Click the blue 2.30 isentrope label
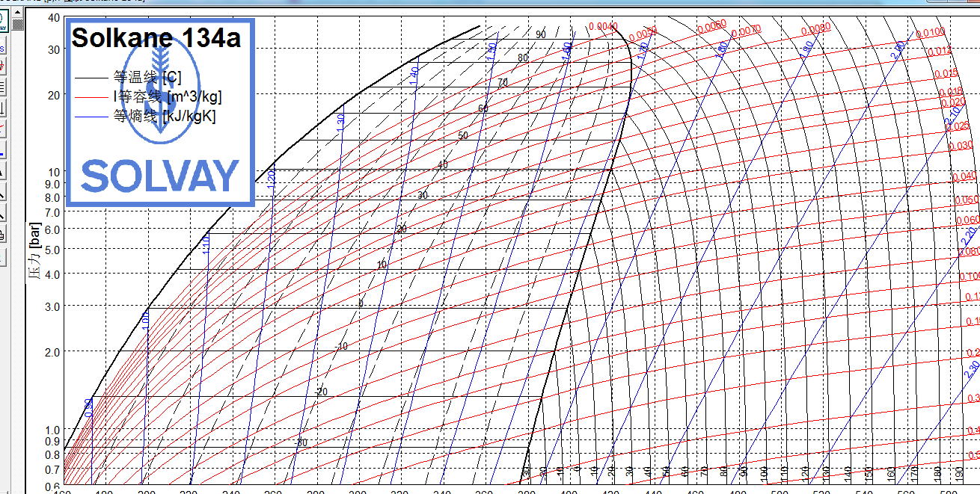This screenshot has height=494, width=980. (x=973, y=370)
